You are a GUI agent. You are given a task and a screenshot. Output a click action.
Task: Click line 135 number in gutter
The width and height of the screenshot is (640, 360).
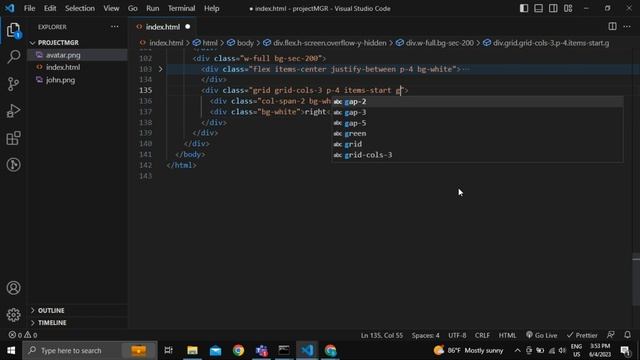pos(146,90)
